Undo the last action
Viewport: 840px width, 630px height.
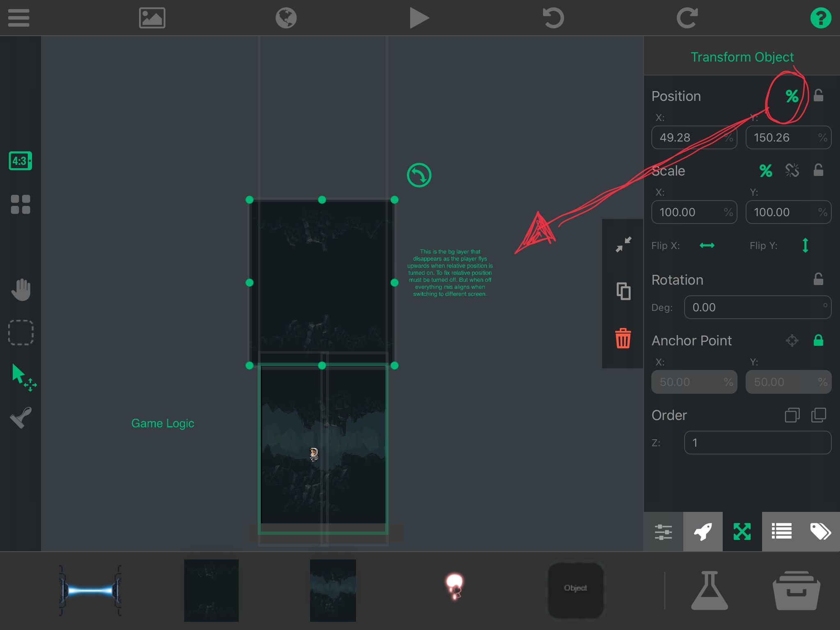tap(553, 18)
